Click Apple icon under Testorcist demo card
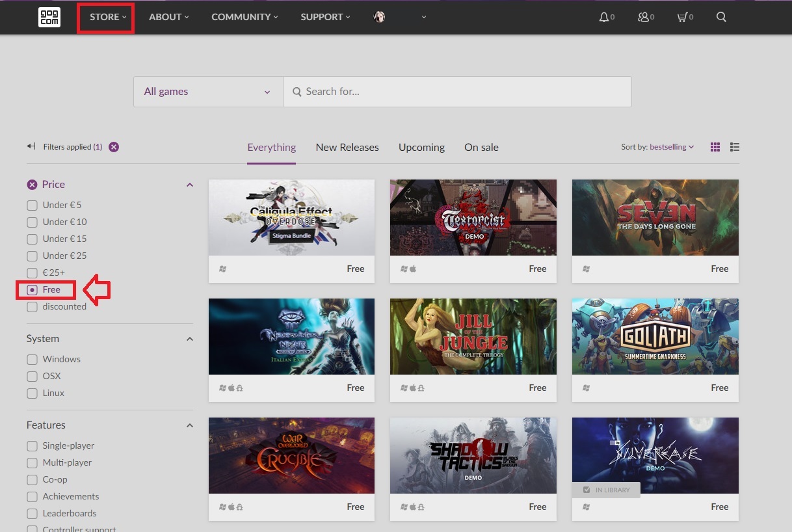The width and height of the screenshot is (792, 532). tap(413, 269)
